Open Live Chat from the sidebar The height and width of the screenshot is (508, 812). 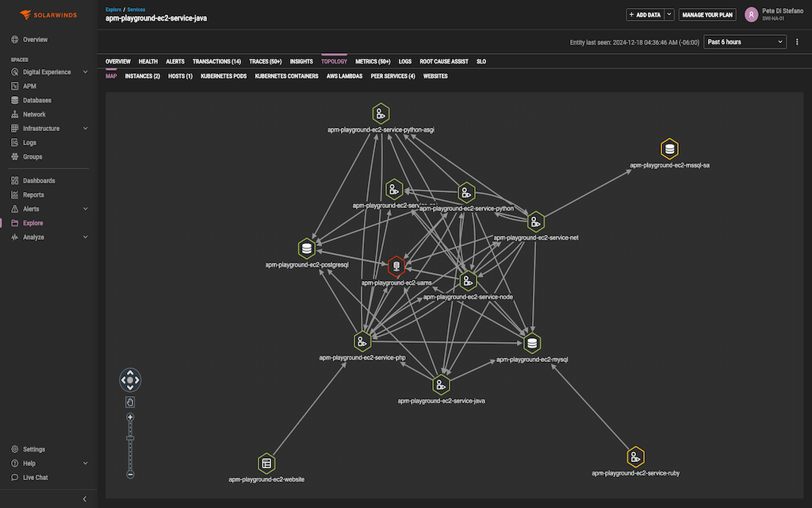33,477
